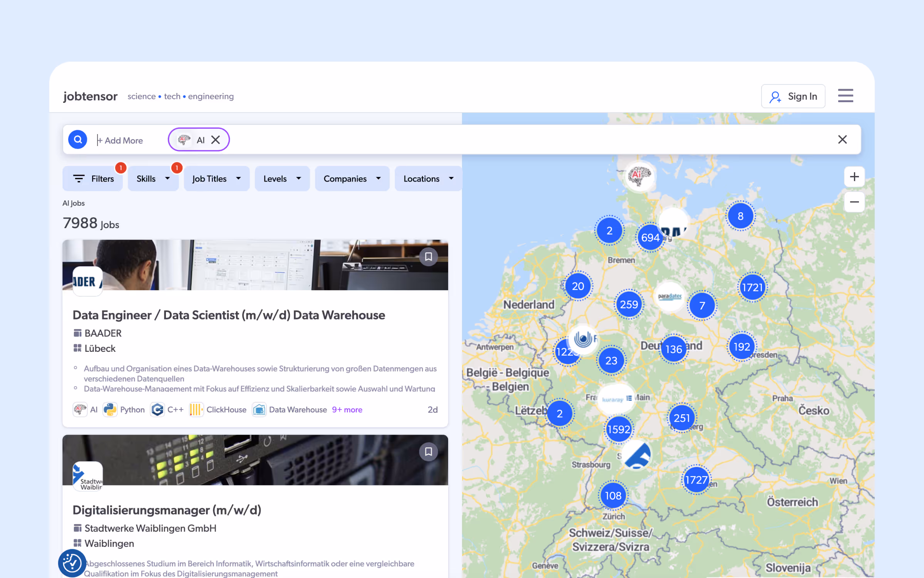Click the C++ skill icon
Screen dimensions: 924x578
click(x=157, y=409)
